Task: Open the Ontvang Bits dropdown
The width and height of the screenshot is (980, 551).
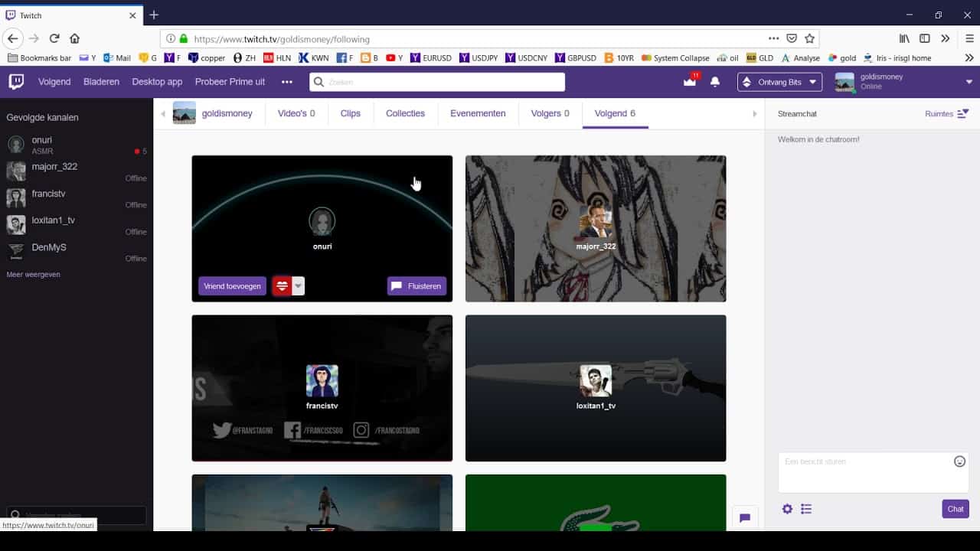Action: point(779,82)
